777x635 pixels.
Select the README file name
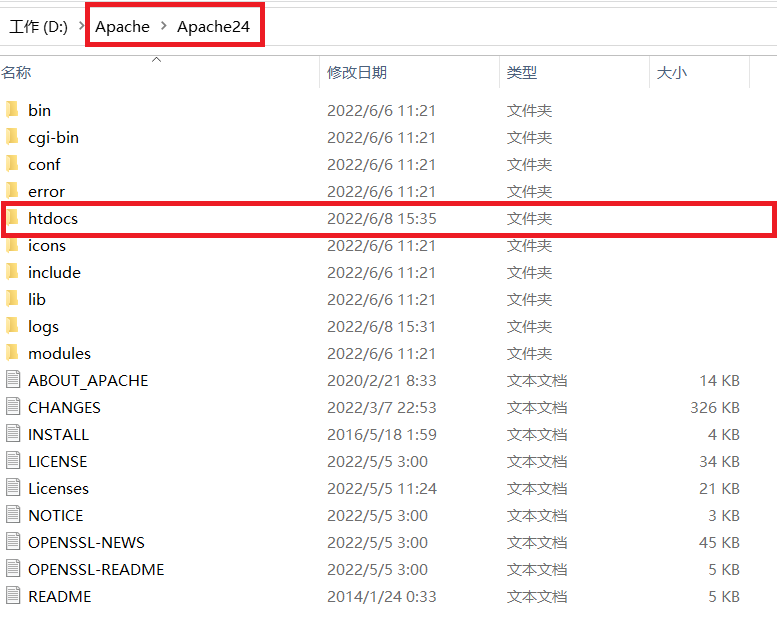point(59,596)
